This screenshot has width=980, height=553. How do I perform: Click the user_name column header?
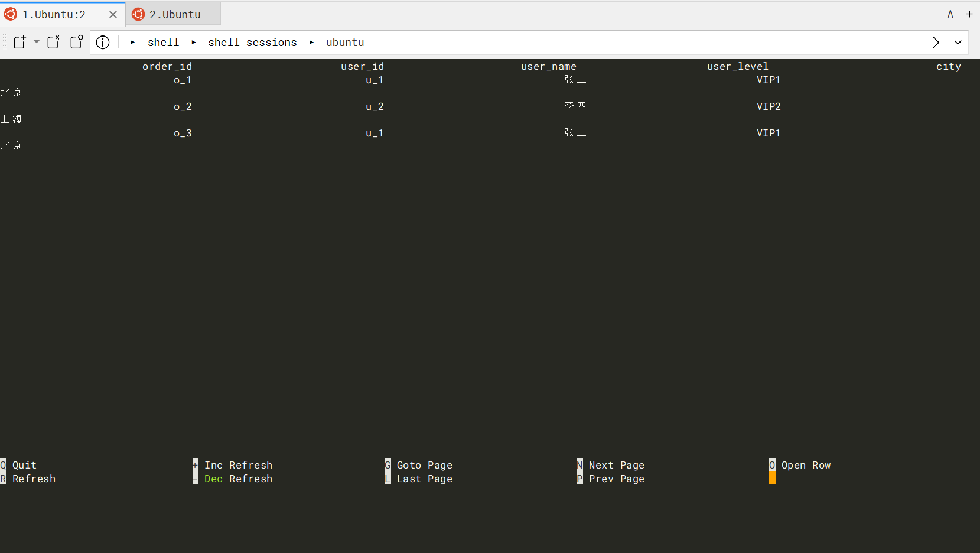(x=549, y=67)
